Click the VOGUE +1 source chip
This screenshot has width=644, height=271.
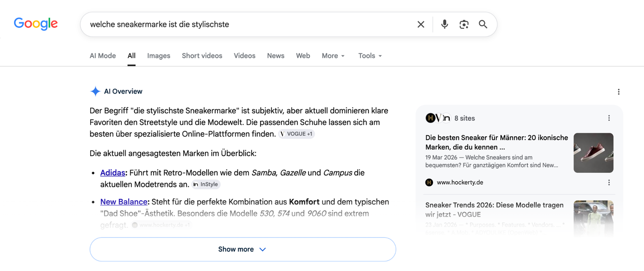[x=297, y=134]
